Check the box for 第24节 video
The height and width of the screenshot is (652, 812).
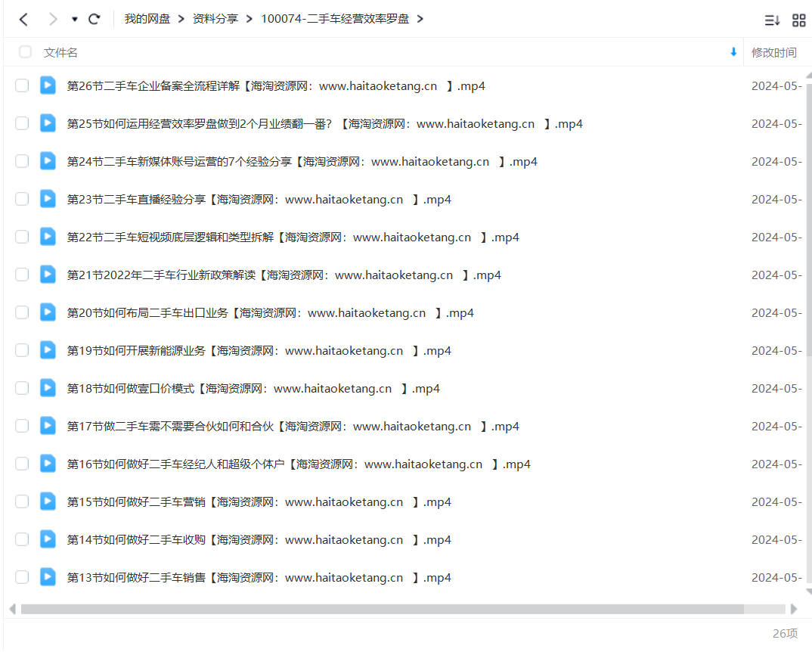[x=22, y=161]
